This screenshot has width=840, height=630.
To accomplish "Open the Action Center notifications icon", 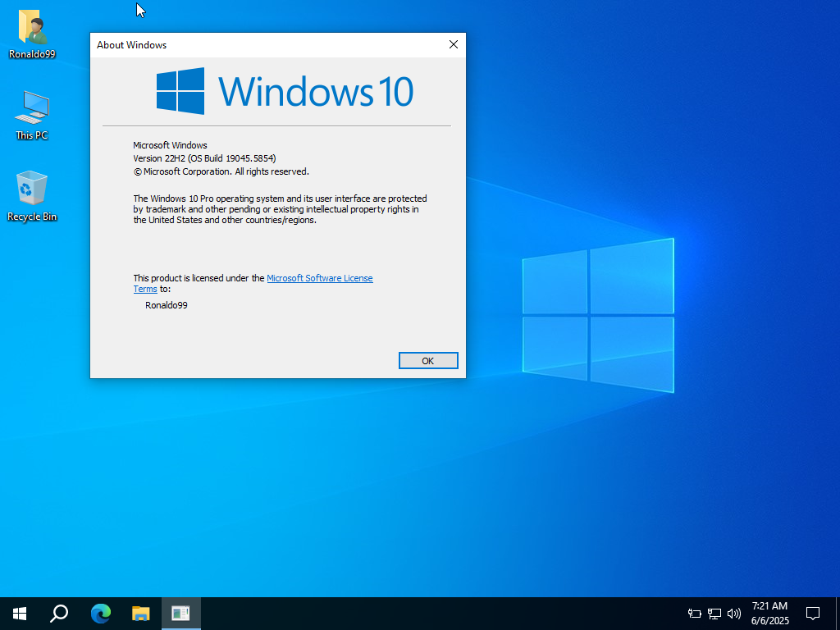I will click(x=813, y=614).
